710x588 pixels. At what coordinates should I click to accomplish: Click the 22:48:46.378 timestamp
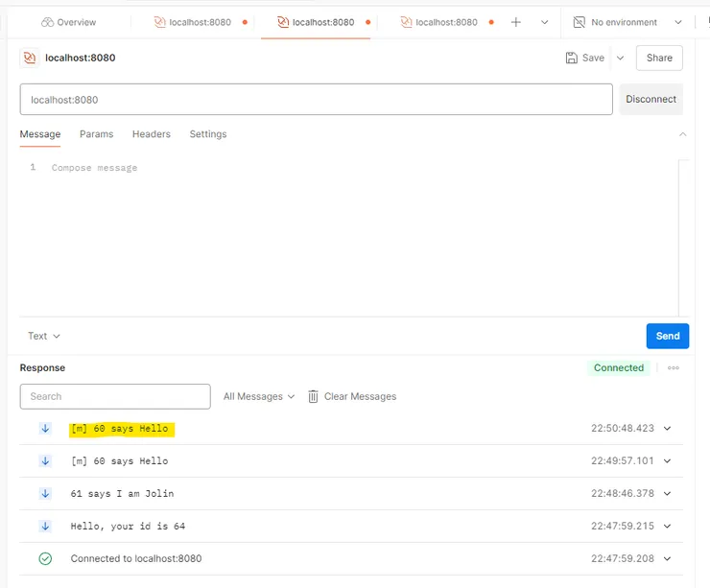pyautogui.click(x=622, y=493)
